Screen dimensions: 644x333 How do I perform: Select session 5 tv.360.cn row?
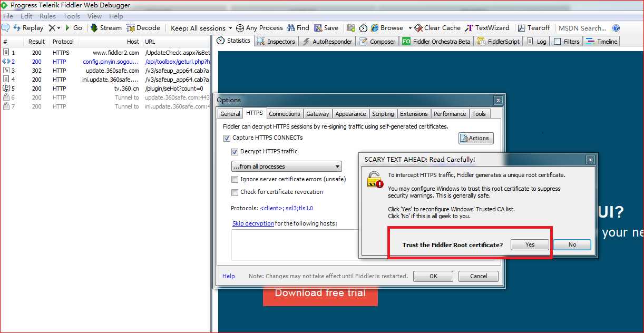click(105, 89)
